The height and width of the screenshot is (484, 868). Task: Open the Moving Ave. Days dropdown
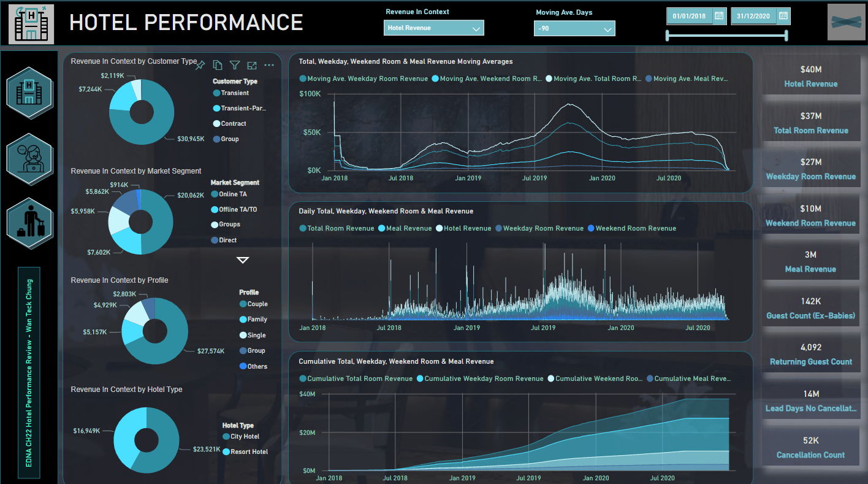coord(607,29)
